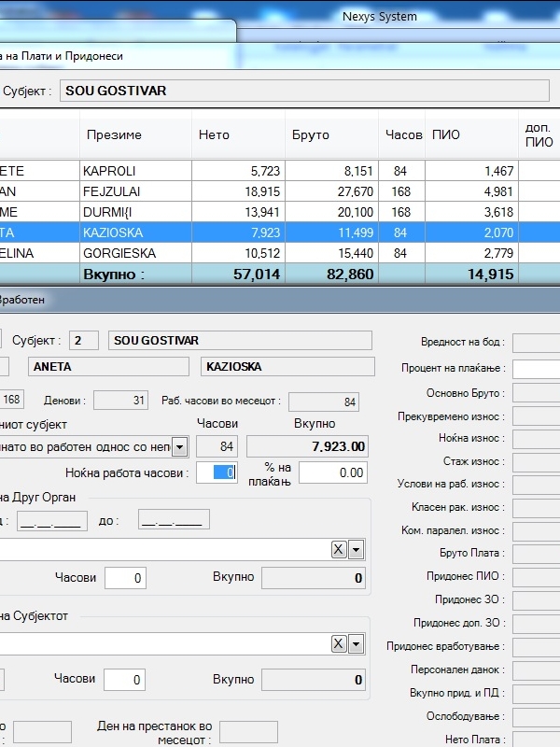Click the % на плаќање input box

pyautogui.click(x=332, y=473)
